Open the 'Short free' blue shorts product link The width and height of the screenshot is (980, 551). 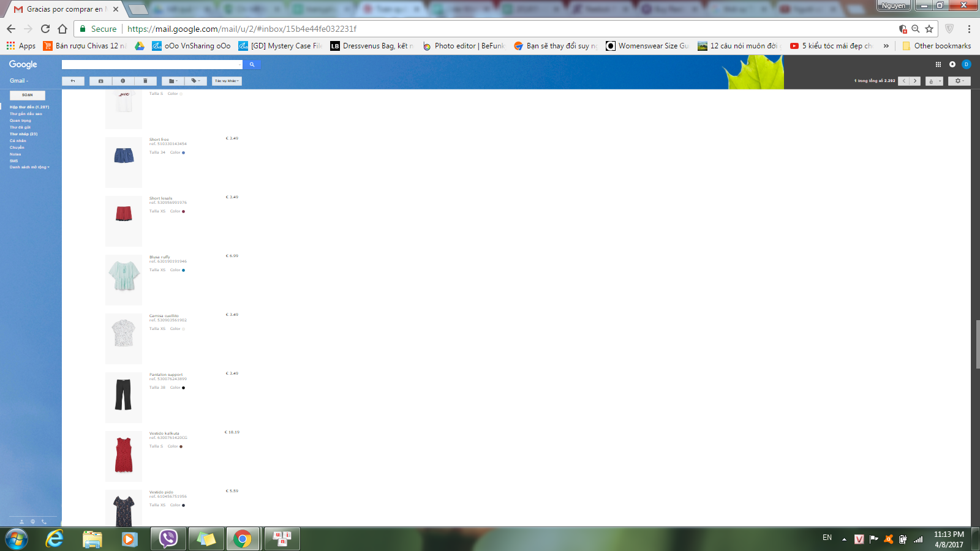pos(159,140)
